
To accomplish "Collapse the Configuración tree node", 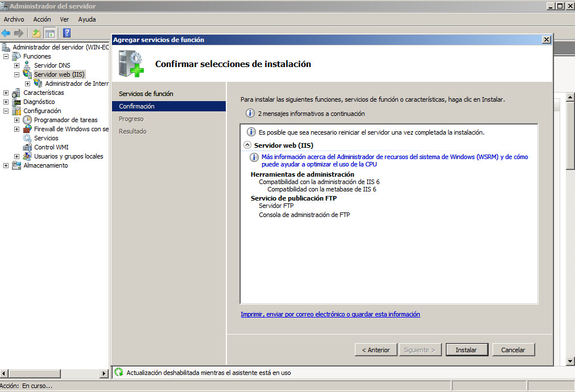I will coord(6,111).
